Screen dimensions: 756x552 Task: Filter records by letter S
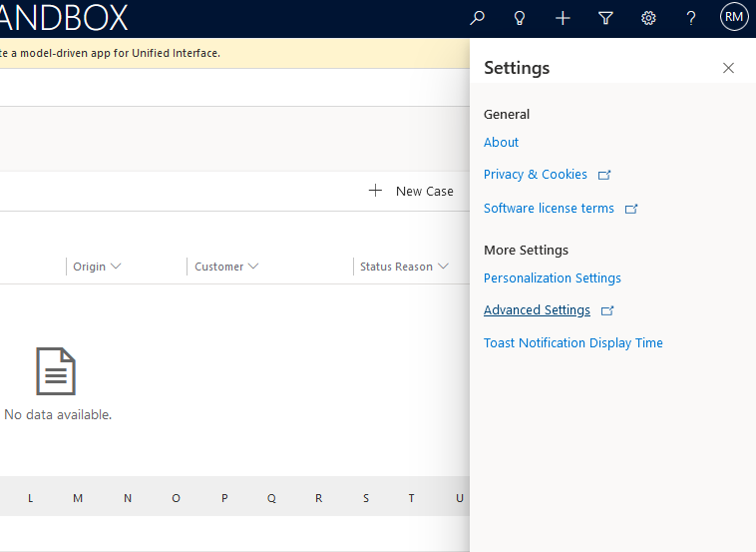pyautogui.click(x=366, y=498)
